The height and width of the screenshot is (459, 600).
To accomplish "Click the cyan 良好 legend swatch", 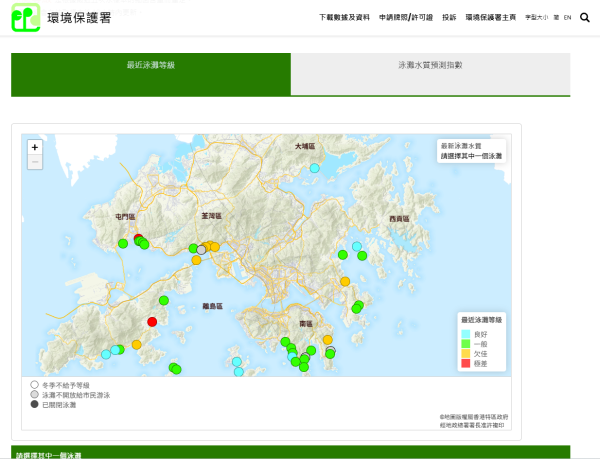I will tap(466, 334).
